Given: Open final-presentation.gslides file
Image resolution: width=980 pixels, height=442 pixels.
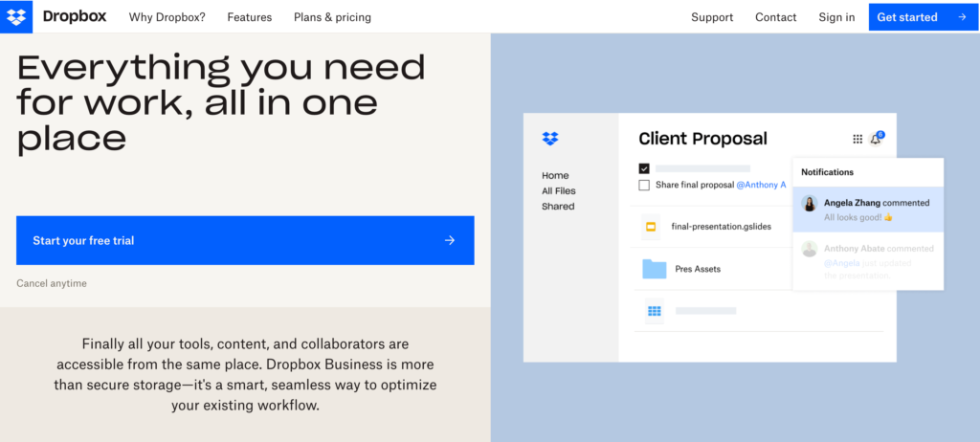Looking at the screenshot, I should 721,227.
